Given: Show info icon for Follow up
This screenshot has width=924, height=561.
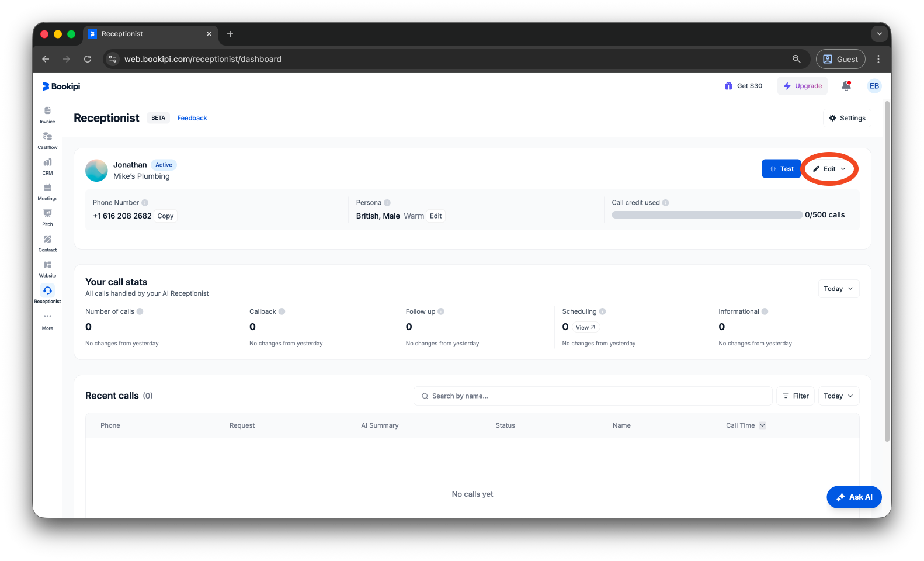Looking at the screenshot, I should (x=441, y=311).
